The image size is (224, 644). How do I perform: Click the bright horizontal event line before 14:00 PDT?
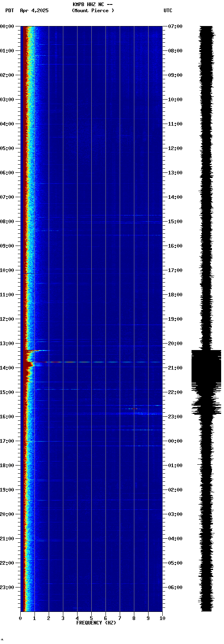(x=93, y=362)
